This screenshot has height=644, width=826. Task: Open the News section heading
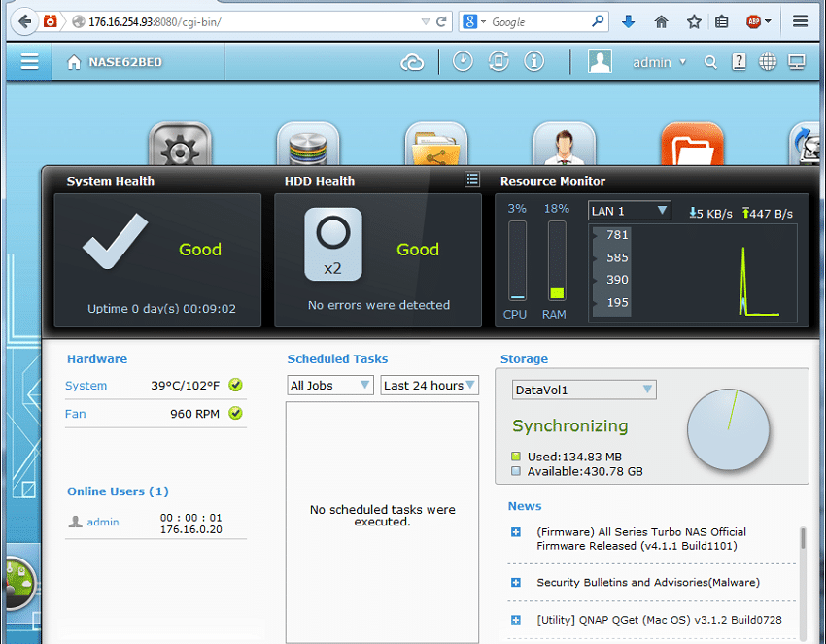(x=525, y=506)
